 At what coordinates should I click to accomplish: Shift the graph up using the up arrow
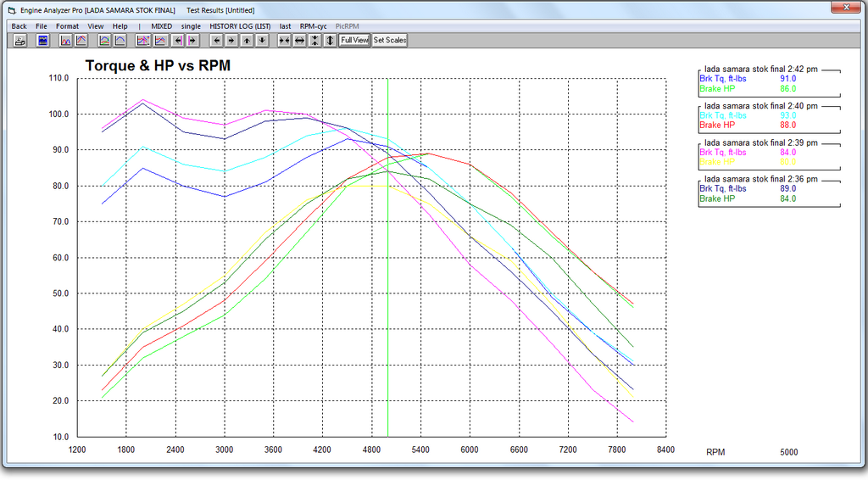click(x=247, y=40)
